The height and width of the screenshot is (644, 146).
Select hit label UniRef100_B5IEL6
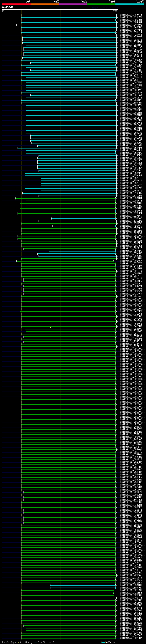131,228
